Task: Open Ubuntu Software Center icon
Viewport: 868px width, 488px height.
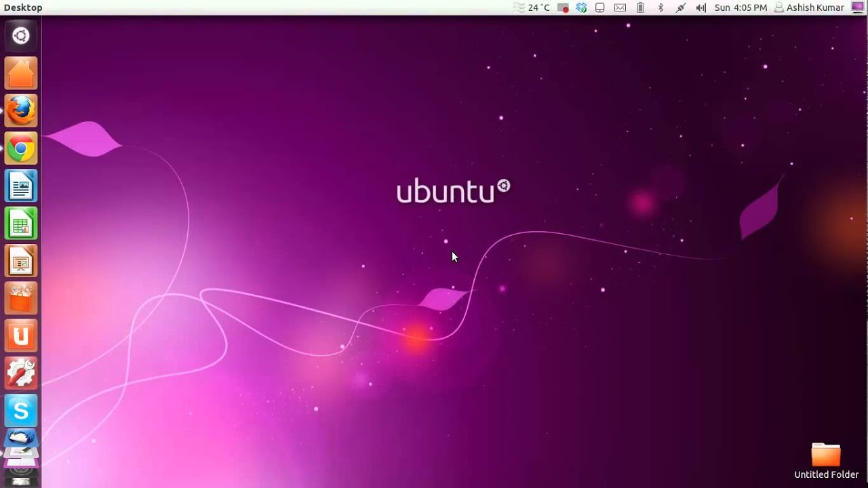Action: (21, 298)
